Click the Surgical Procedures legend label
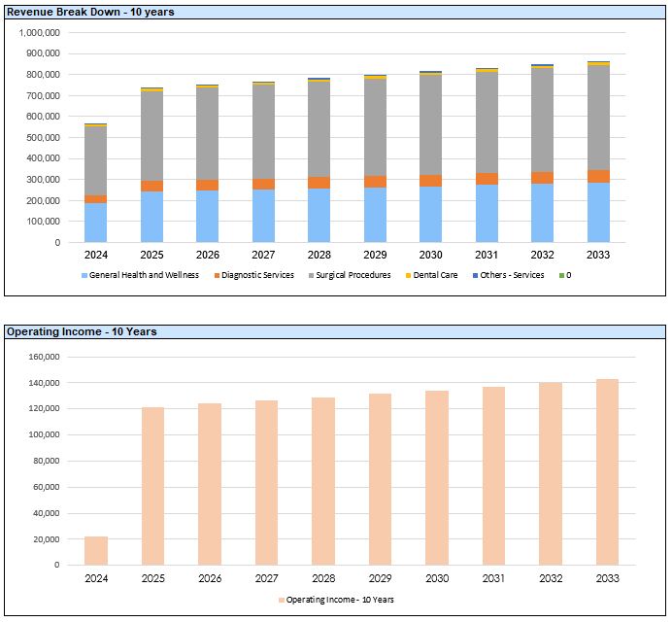The image size is (672, 622). pyautogui.click(x=353, y=275)
